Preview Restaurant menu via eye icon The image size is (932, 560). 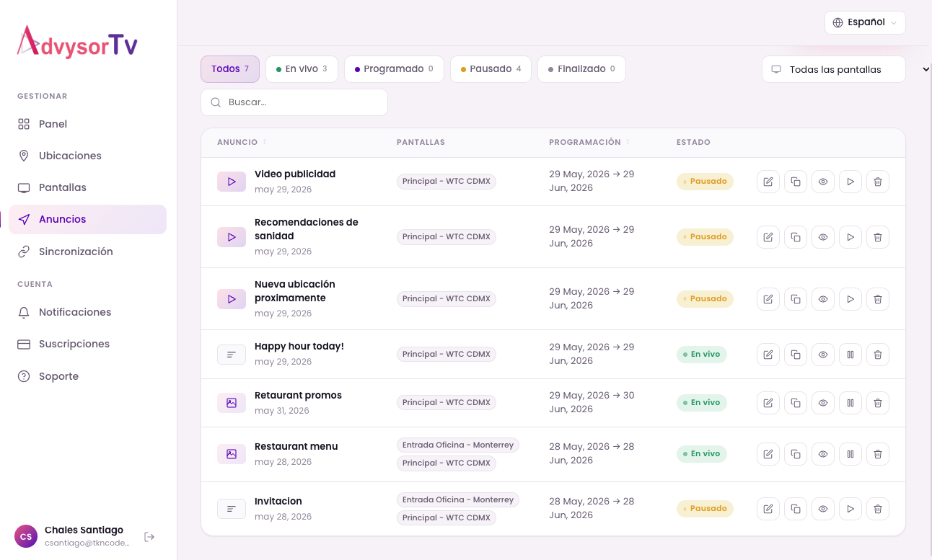pos(823,454)
